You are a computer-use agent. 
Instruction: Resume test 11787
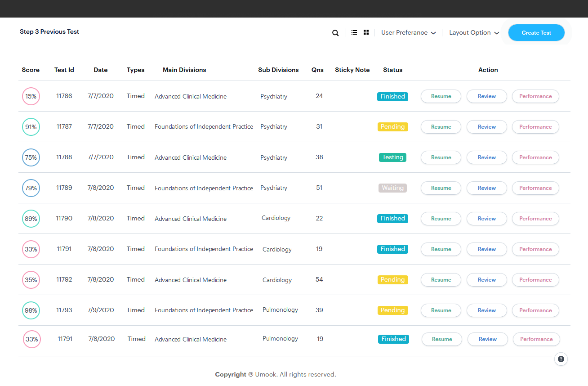tap(441, 127)
